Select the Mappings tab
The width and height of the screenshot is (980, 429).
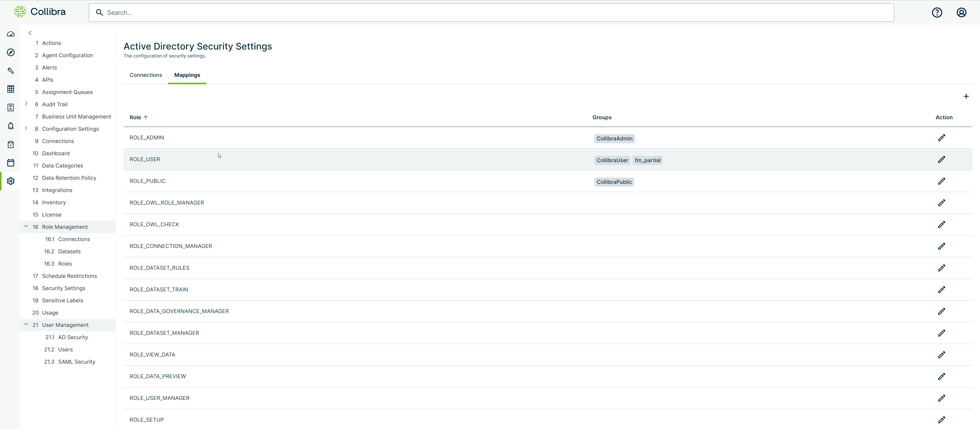pyautogui.click(x=187, y=75)
